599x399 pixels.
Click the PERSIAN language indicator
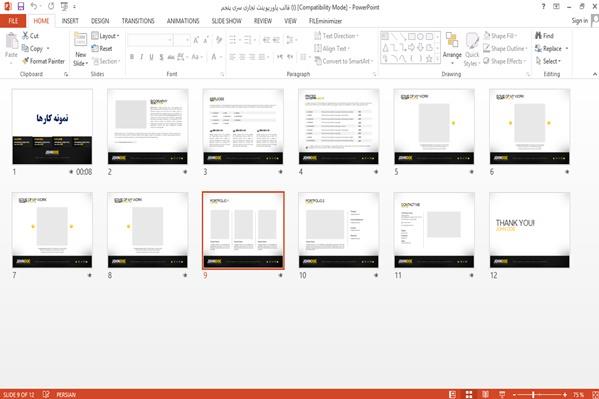(x=66, y=394)
